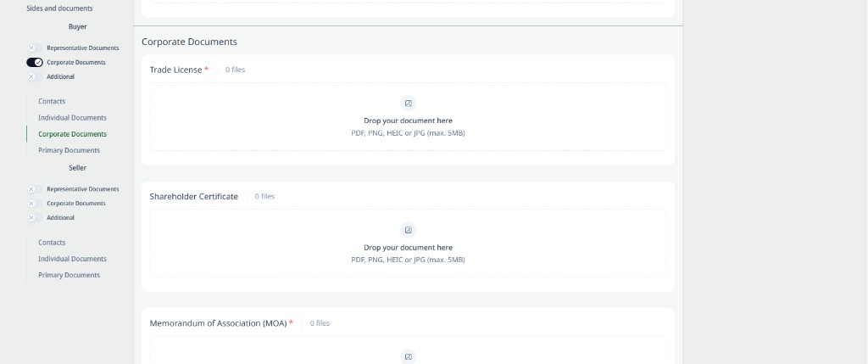Disable Buyer Corporate Documents switch
The image size is (868, 364).
[34, 63]
